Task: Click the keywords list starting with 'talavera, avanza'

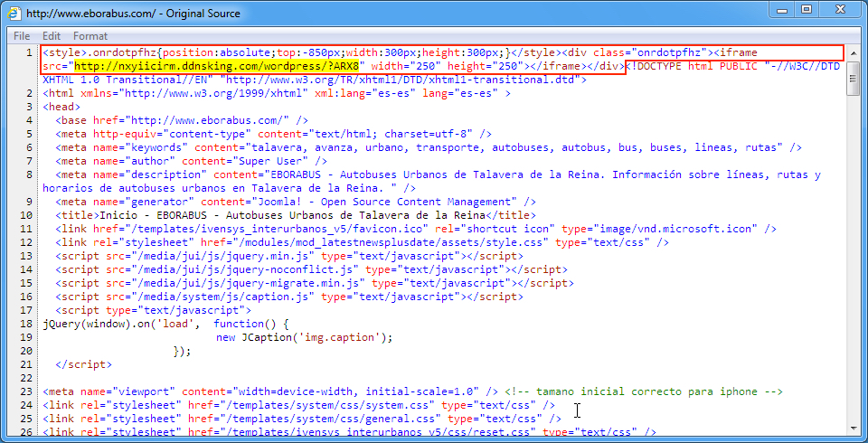Action: (516, 147)
